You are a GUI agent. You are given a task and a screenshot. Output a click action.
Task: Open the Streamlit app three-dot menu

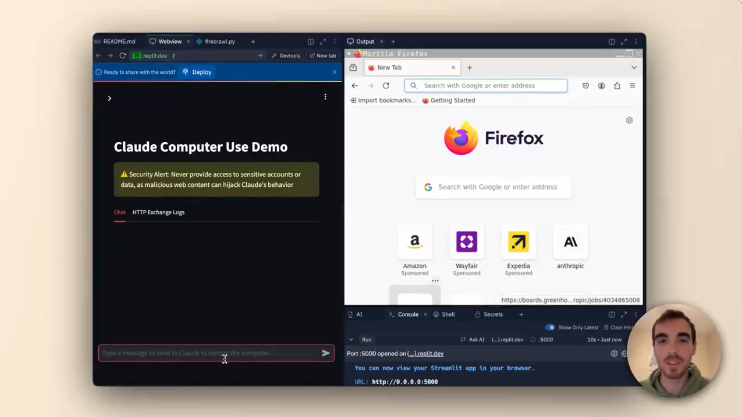pos(325,97)
